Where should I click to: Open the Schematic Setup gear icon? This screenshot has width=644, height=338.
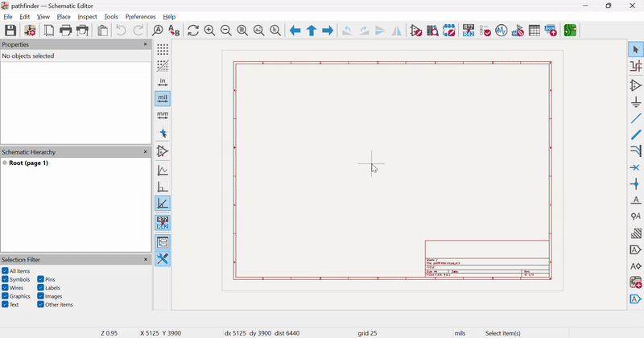30,31
